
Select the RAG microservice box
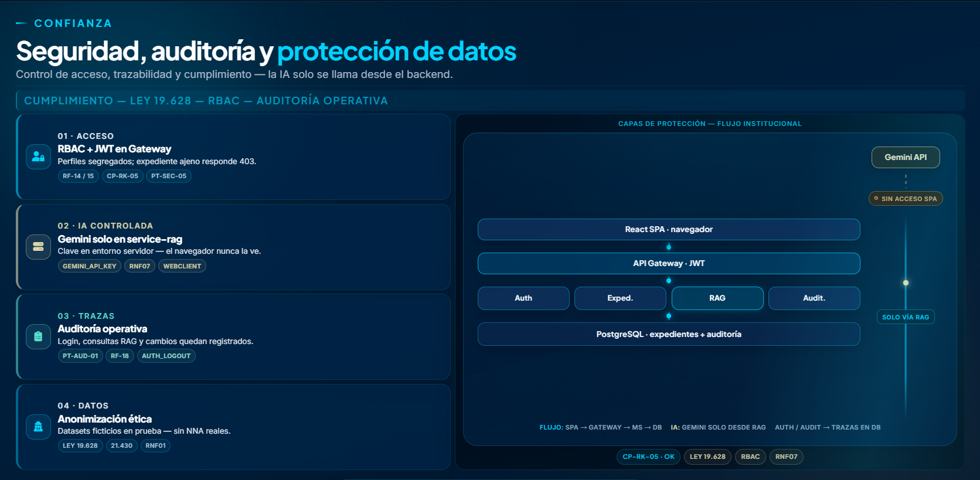click(717, 298)
